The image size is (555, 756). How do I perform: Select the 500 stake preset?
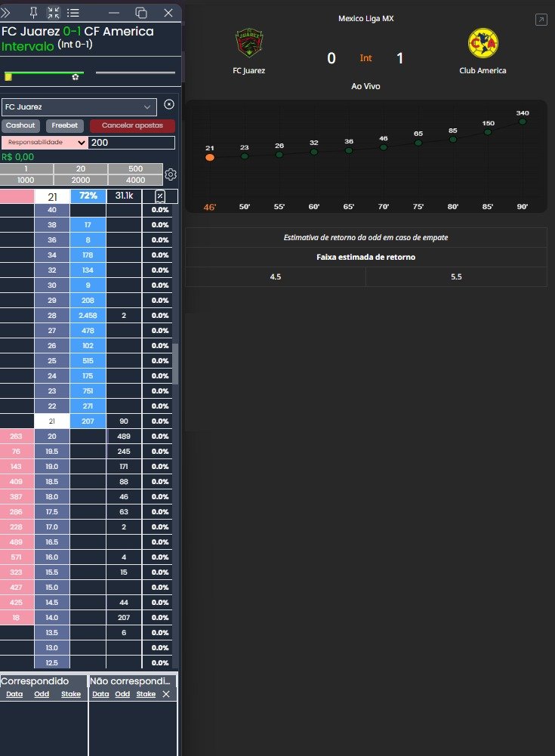click(x=135, y=168)
